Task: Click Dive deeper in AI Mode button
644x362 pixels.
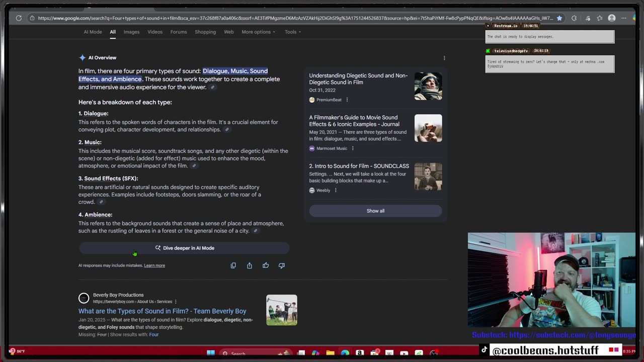Action: pyautogui.click(x=184, y=248)
